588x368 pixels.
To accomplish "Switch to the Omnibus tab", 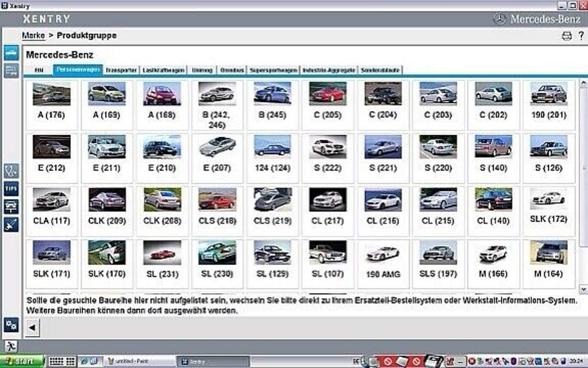I will (x=232, y=70).
